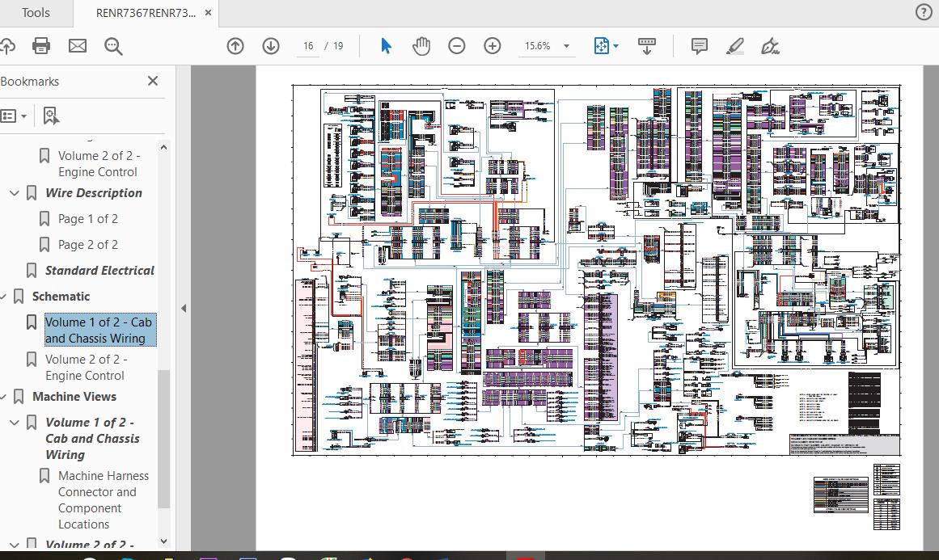939x560 pixels.
Task: Open the Standard Electrical bookmark
Action: point(99,271)
